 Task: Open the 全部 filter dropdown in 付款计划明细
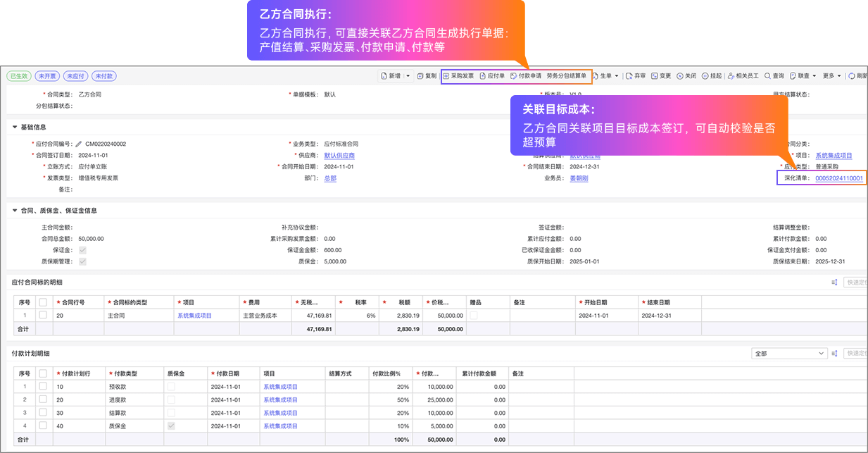click(789, 354)
